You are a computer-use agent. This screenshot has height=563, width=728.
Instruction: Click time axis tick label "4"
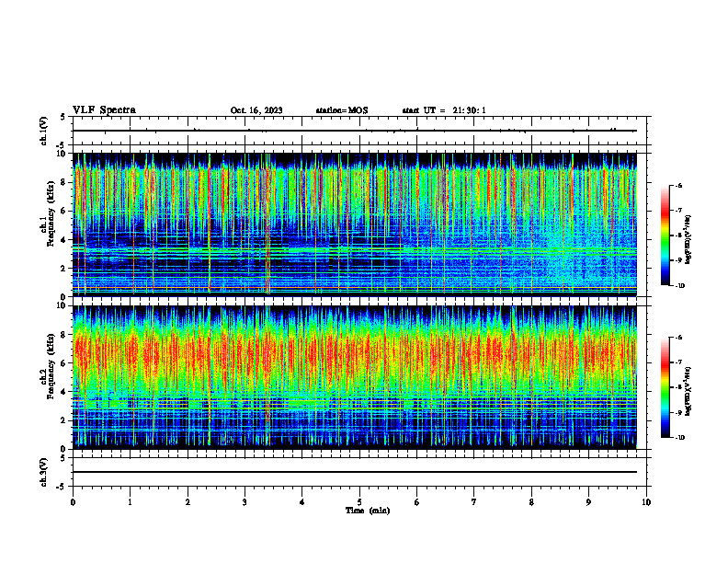(x=302, y=502)
